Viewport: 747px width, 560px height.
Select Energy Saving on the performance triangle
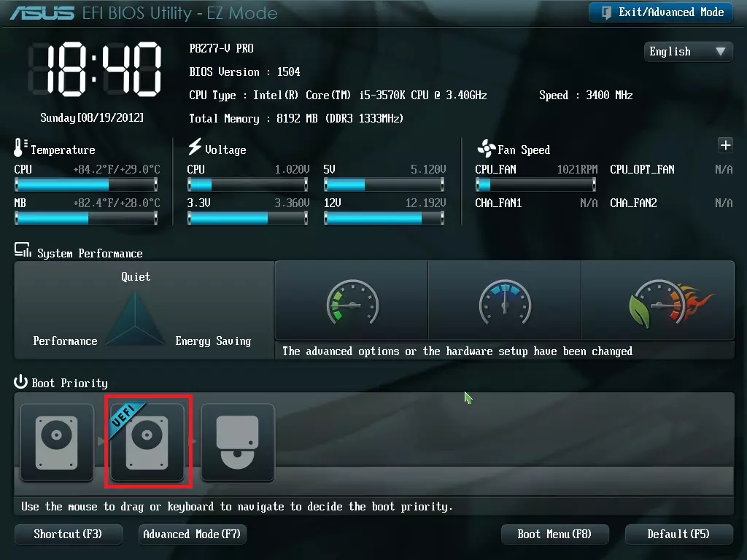coord(213,341)
